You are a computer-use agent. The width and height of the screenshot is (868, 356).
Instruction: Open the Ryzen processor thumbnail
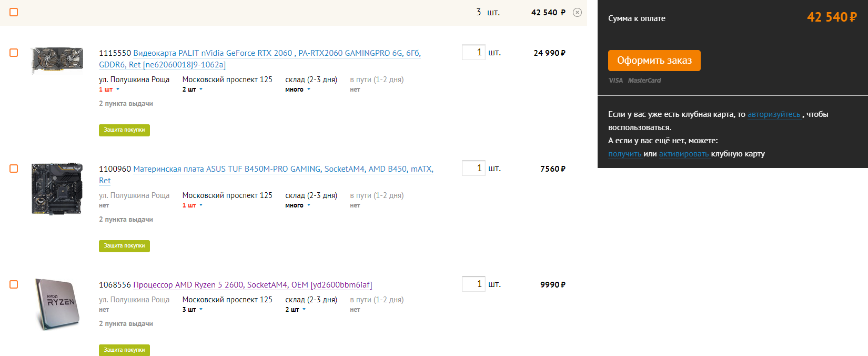pos(57,304)
